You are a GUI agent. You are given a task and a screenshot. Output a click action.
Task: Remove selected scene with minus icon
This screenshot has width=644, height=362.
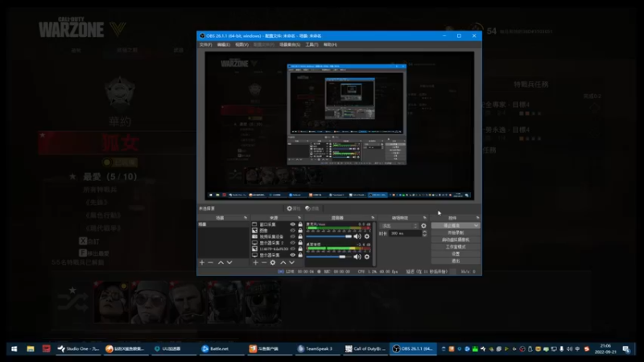pos(210,263)
